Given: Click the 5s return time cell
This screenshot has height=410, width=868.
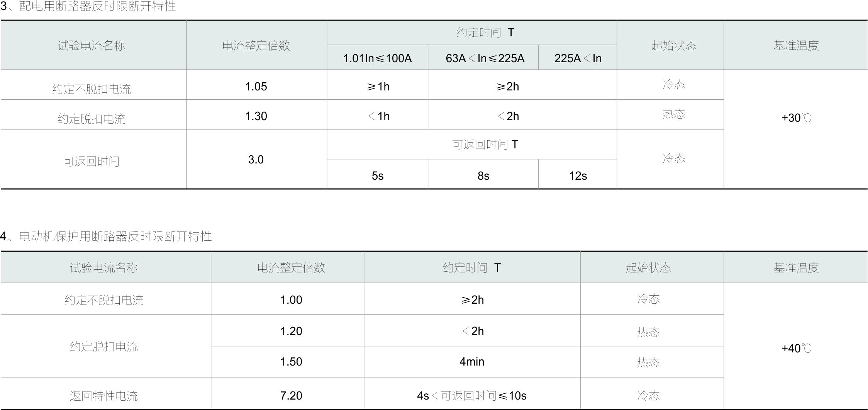Looking at the screenshot, I should 378,176.
